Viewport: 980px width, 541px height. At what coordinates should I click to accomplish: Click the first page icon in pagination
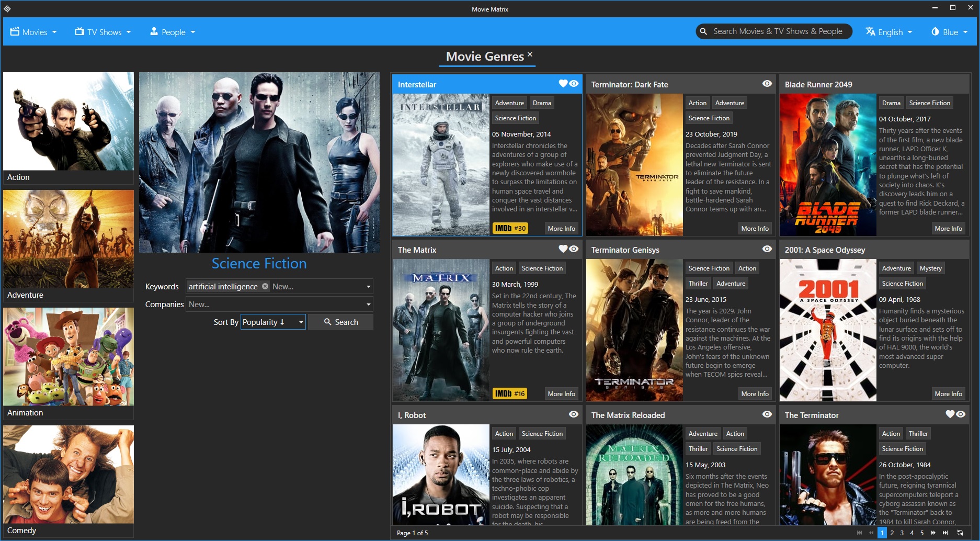coord(859,533)
